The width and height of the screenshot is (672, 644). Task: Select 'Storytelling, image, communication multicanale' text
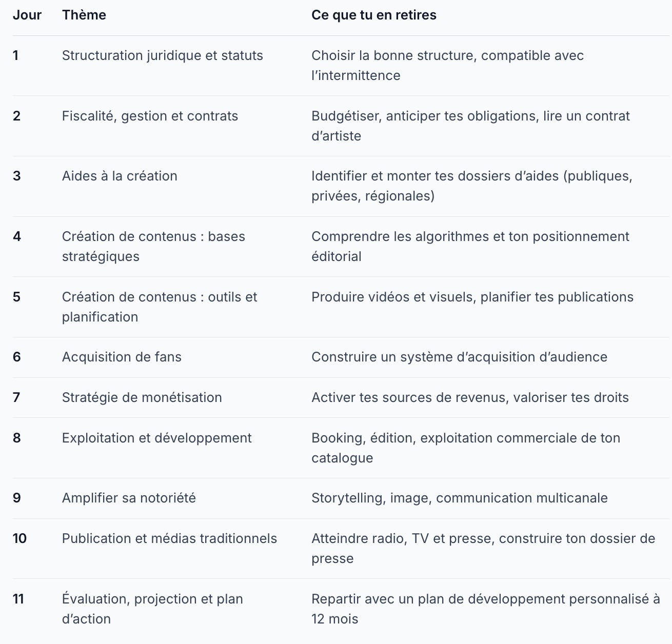460,498
